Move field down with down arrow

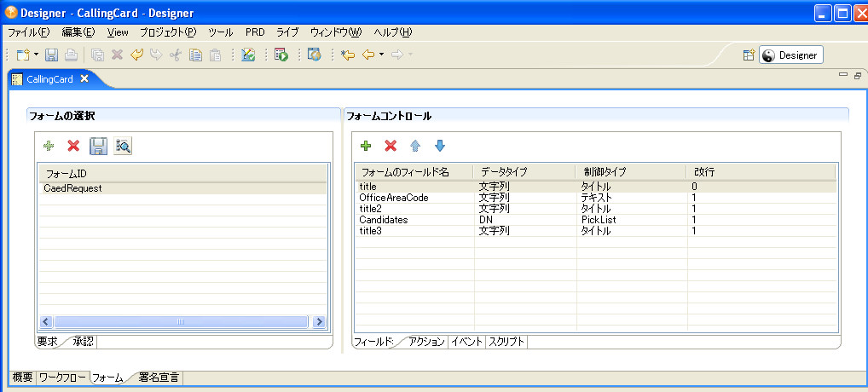pos(439,146)
